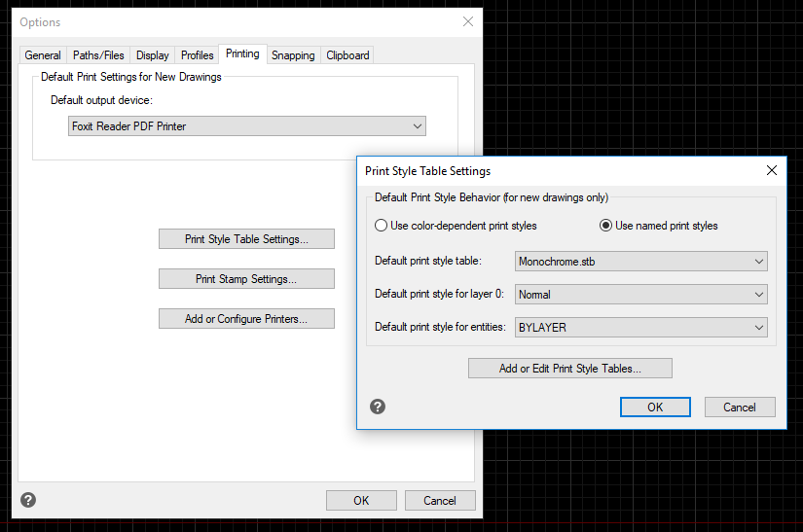This screenshot has width=803, height=532.
Task: Open the Clipboard tab
Action: tap(347, 55)
